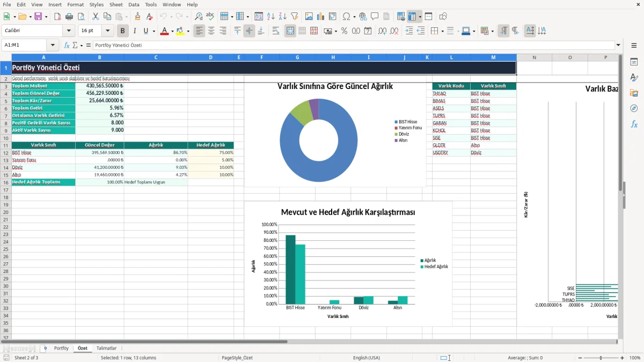644x362 pixels.
Task: Open the sidebar Navigator compass icon
Action: (x=634, y=109)
